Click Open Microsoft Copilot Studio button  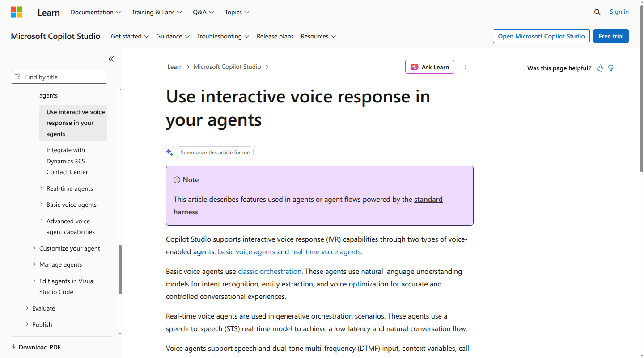[x=541, y=36]
